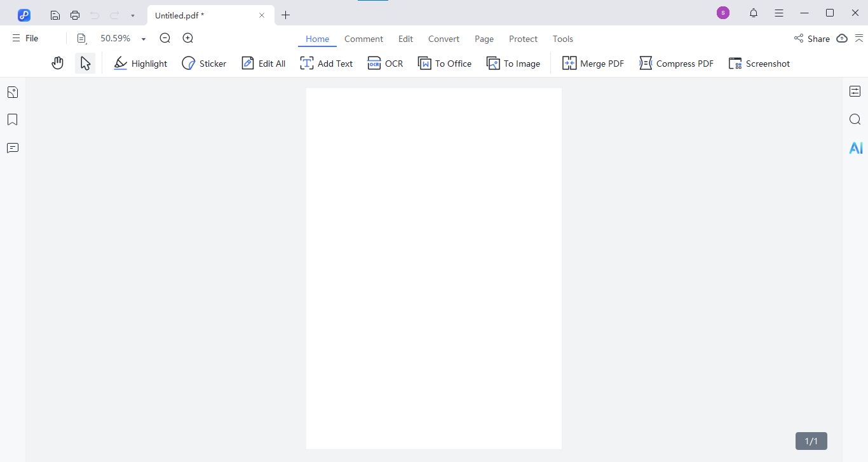This screenshot has height=462, width=868.
Task: Start Merge PDF
Action: (592, 63)
